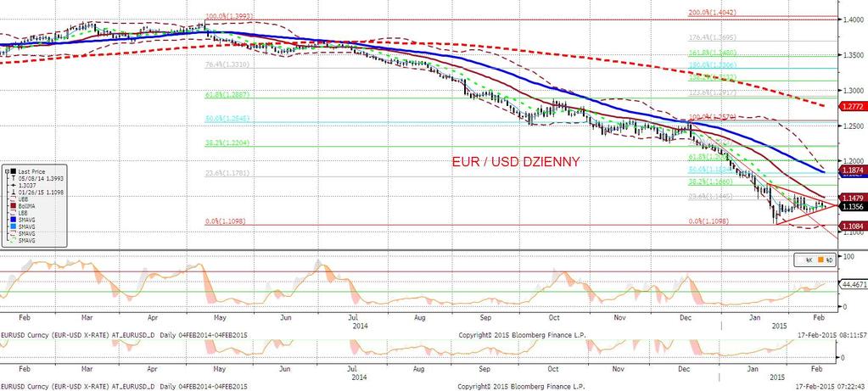Click the 1.3500 price axis label
The image size is (868, 391).
pos(852,55)
